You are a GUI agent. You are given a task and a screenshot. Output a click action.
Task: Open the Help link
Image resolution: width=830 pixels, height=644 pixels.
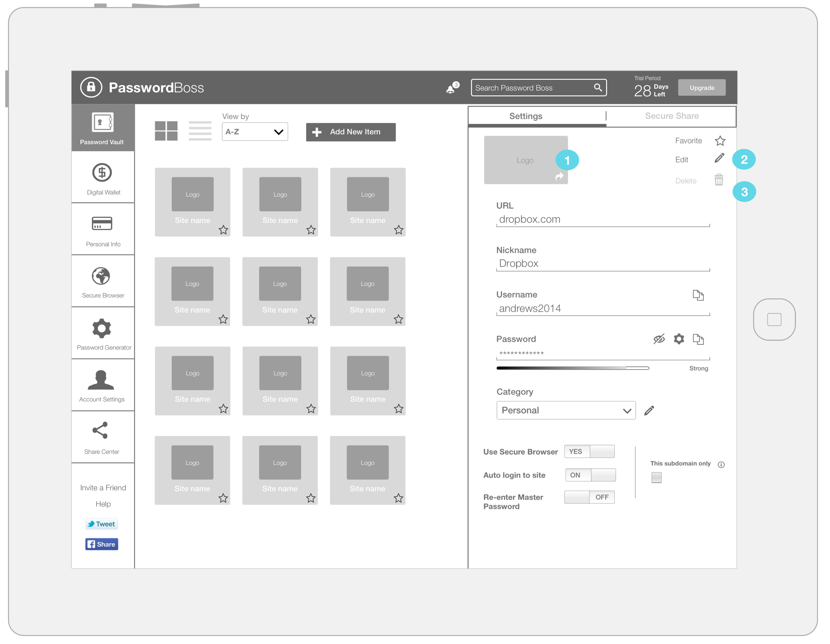click(x=103, y=504)
